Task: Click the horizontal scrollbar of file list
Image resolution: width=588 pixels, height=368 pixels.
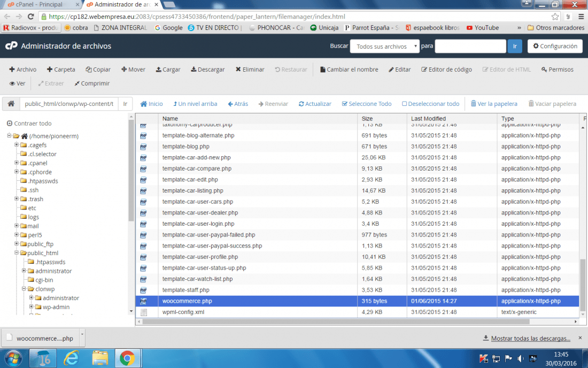Action: pyautogui.click(x=336, y=321)
